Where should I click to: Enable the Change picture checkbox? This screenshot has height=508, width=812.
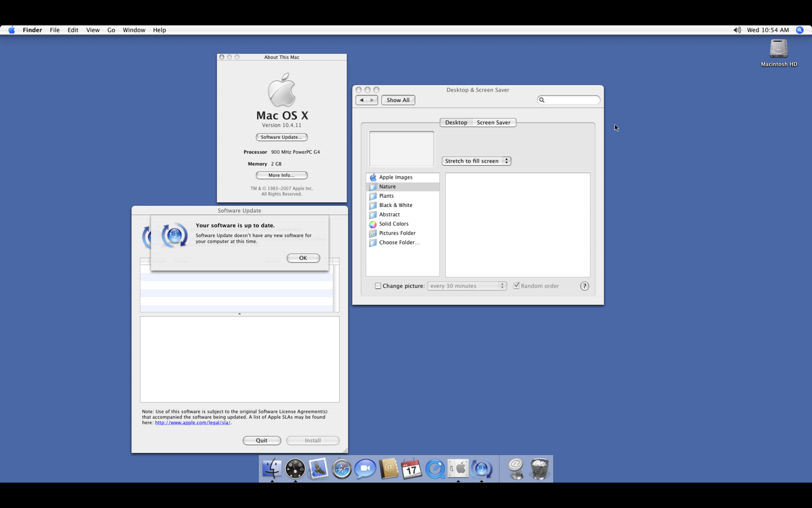pyautogui.click(x=378, y=286)
